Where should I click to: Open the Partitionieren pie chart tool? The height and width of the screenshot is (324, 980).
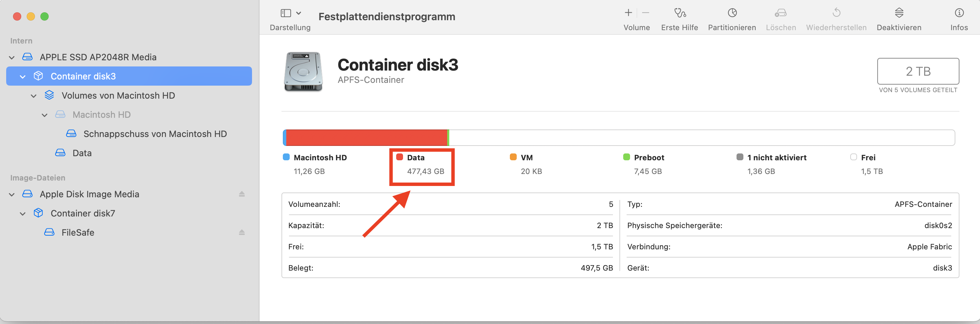pyautogui.click(x=732, y=13)
